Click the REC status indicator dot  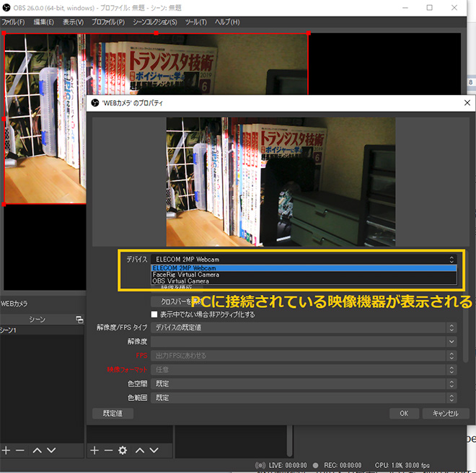[316, 465]
